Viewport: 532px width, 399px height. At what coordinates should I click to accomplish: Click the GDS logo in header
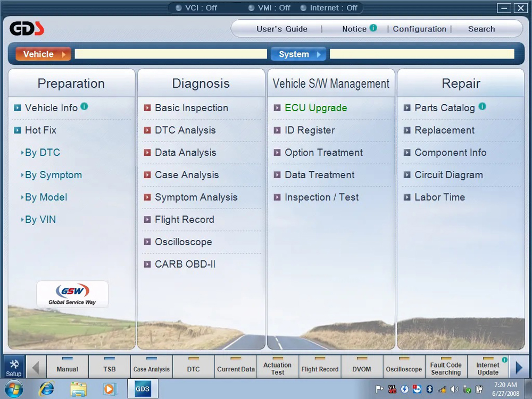(27, 29)
